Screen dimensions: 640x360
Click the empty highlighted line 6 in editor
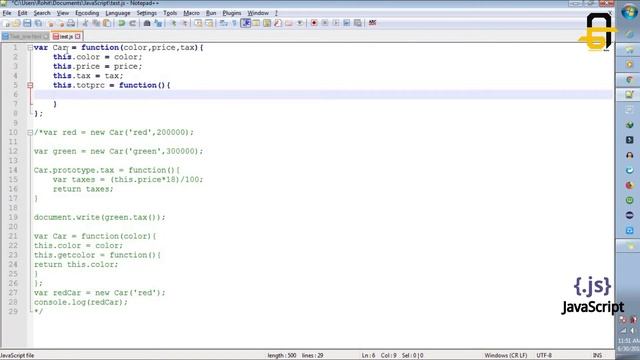pyautogui.click(x=322, y=95)
